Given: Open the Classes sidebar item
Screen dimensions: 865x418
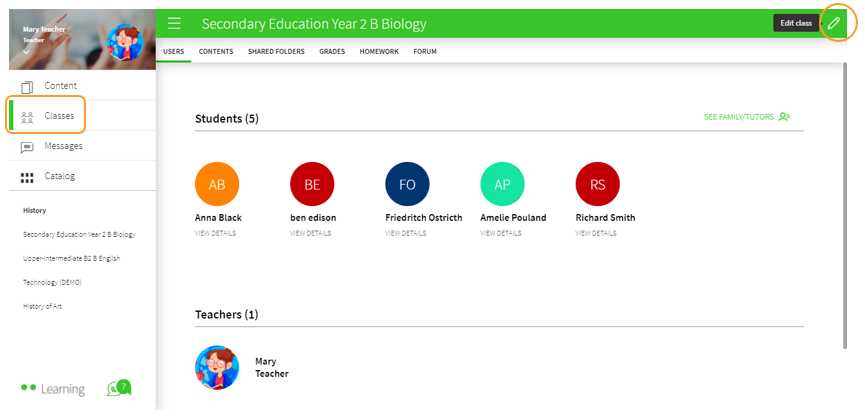Looking at the screenshot, I should click(58, 116).
